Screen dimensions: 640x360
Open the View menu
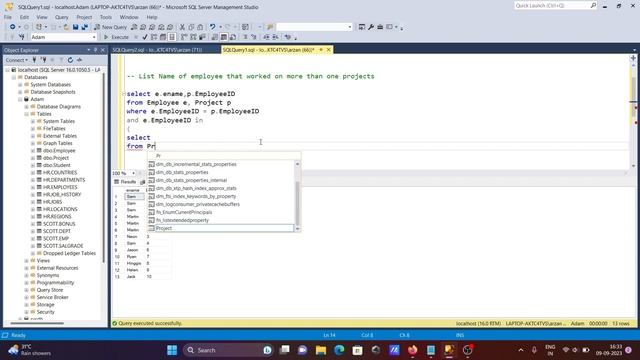pos(42,17)
